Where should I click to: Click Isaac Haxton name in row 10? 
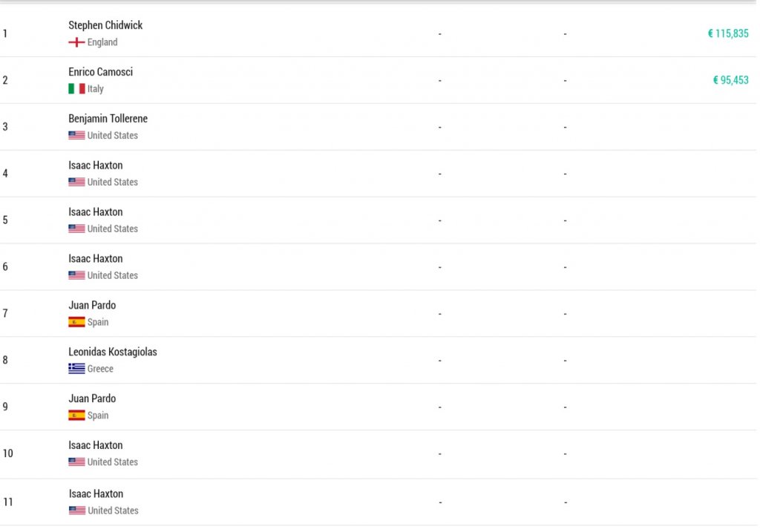(x=96, y=445)
